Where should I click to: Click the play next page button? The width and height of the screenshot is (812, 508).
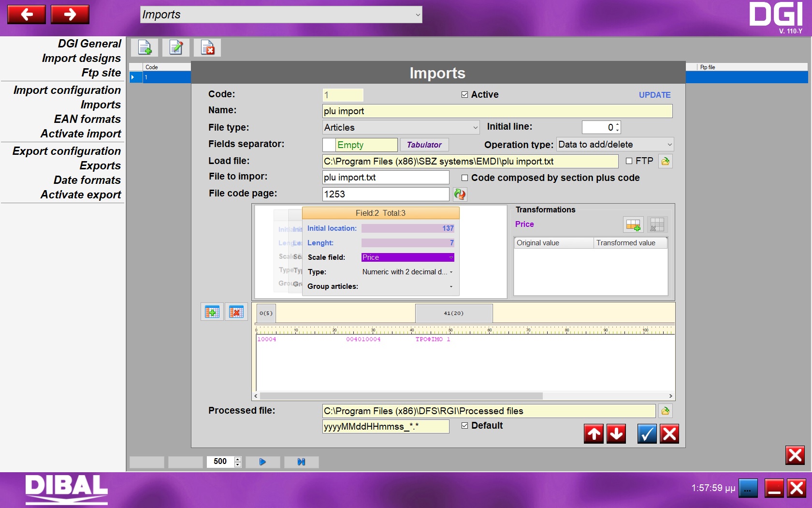[x=262, y=462]
